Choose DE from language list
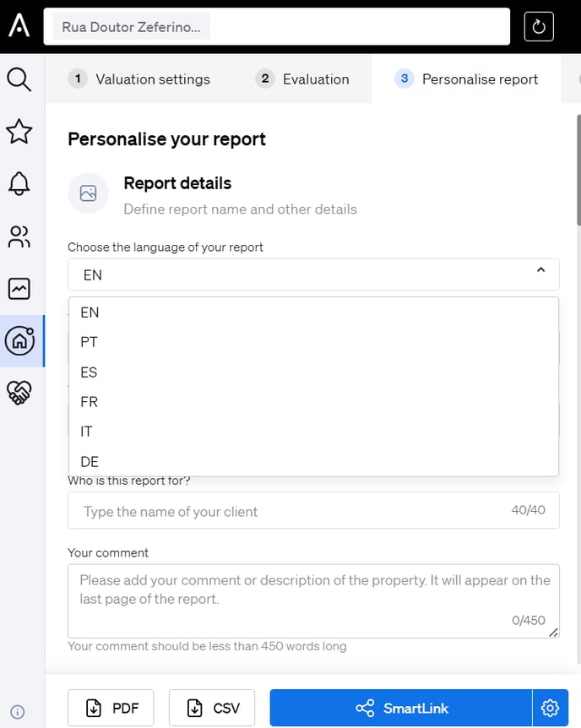The height and width of the screenshot is (728, 581). click(x=90, y=461)
